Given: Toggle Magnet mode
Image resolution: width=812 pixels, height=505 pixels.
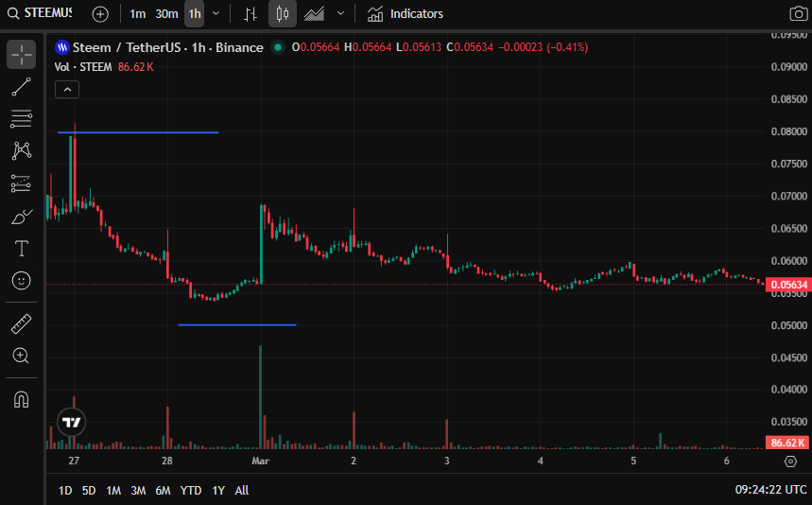Looking at the screenshot, I should tap(21, 399).
